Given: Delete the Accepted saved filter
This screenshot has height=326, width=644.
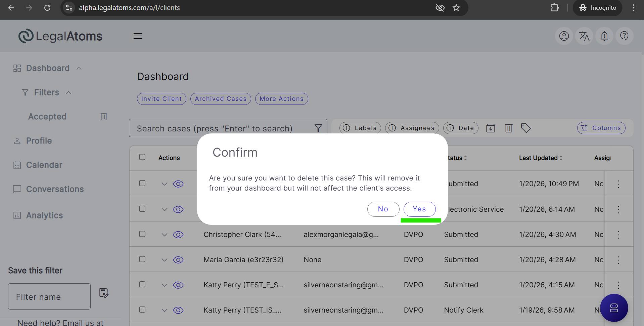Looking at the screenshot, I should 104,117.
